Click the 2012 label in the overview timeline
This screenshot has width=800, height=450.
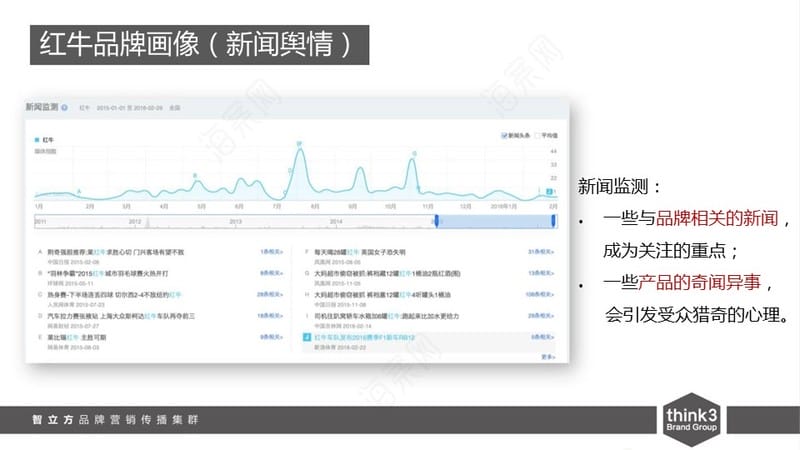tap(135, 221)
